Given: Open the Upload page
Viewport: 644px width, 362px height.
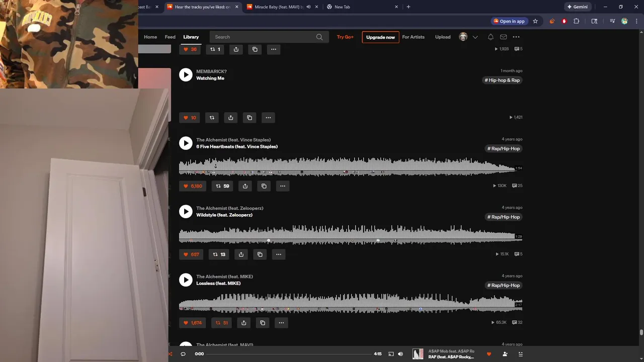Looking at the screenshot, I should (443, 37).
